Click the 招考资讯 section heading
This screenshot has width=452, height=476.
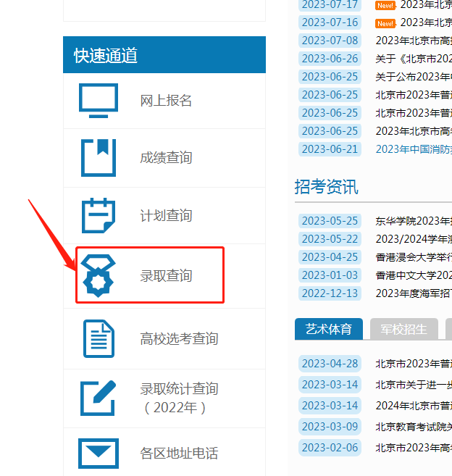click(326, 187)
